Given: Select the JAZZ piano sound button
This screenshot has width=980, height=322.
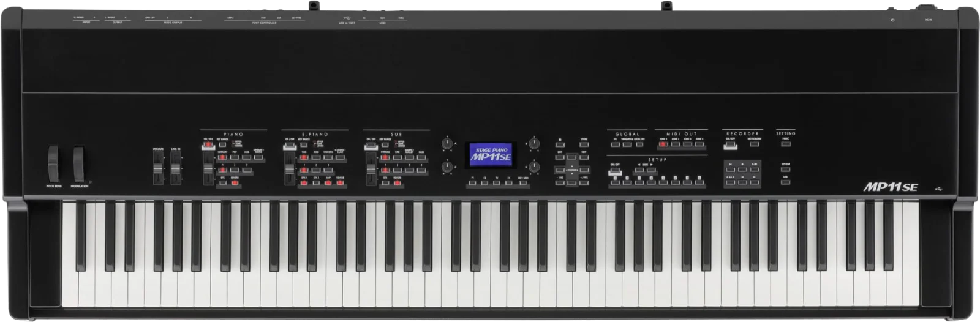Looking at the screenshot, I should coord(246,157).
